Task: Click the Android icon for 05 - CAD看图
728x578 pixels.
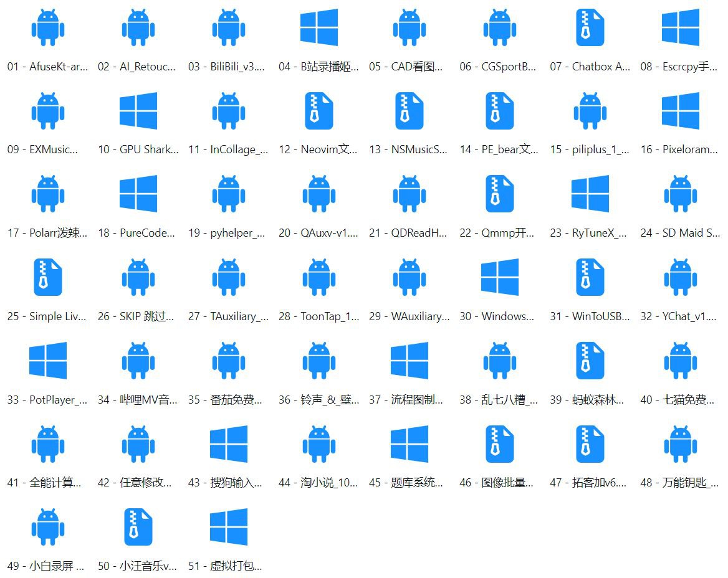Action: tap(410, 27)
